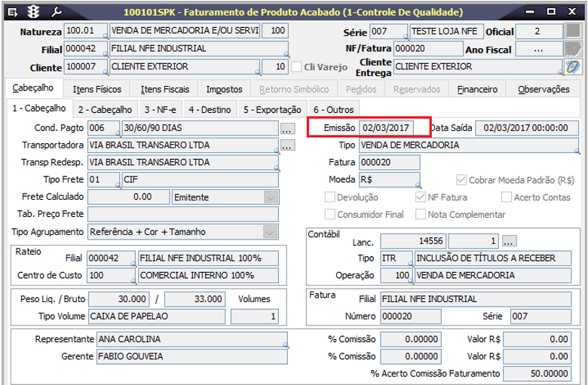Open lookup on Moeda R$ field

pyautogui.click(x=418, y=185)
